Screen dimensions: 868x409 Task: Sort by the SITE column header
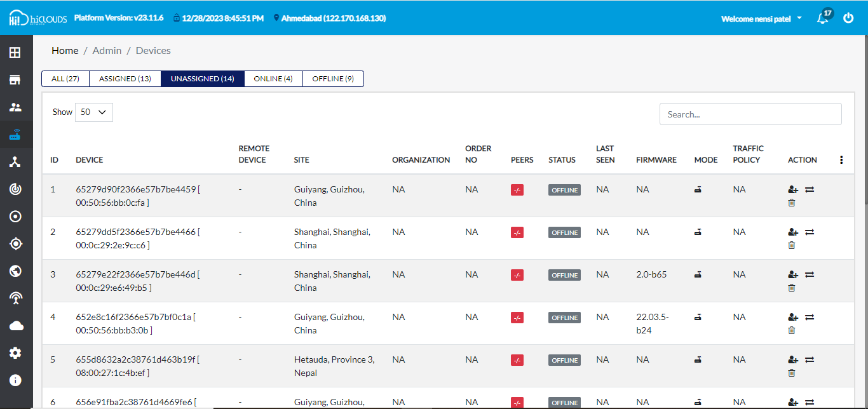pos(302,160)
